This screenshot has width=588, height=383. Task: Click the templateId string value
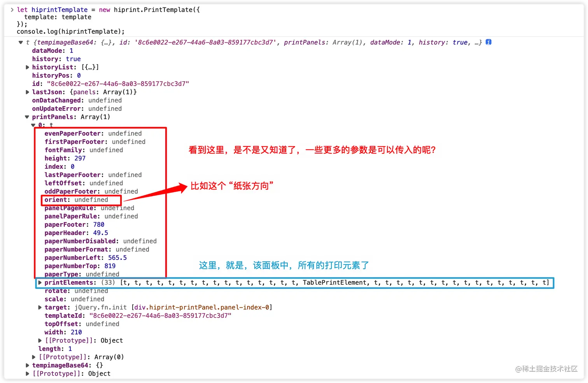160,316
